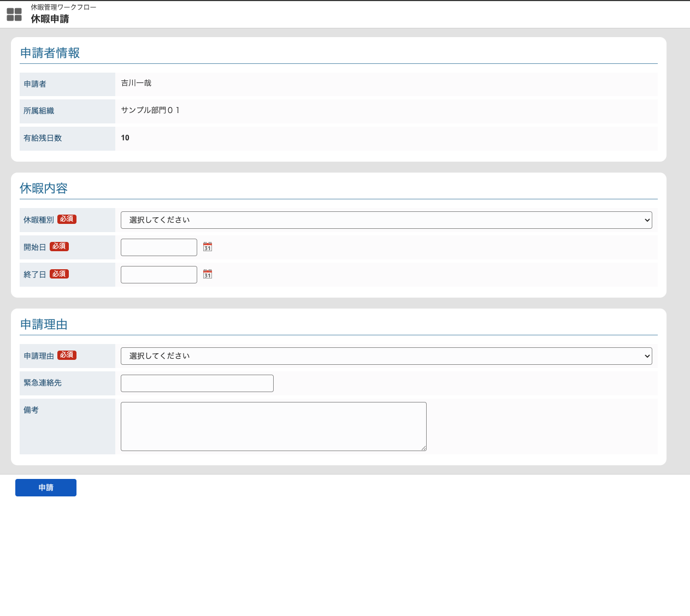Focus the 終了日 date input field
Screen dimensions: 690x616
pos(159,275)
